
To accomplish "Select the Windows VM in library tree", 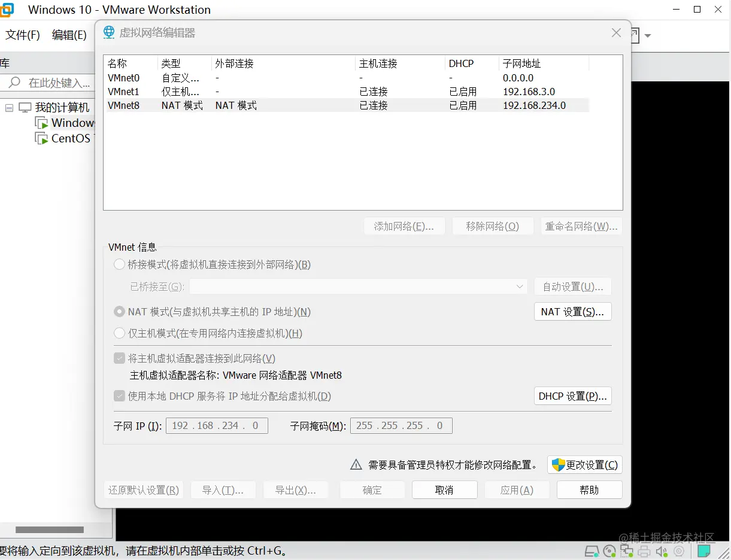I will click(x=72, y=123).
